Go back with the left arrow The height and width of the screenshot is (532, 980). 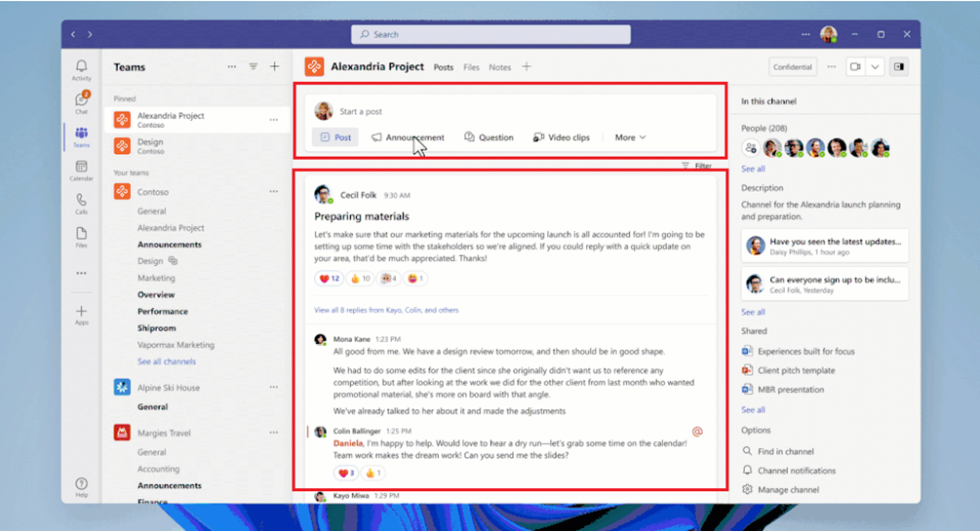(73, 34)
